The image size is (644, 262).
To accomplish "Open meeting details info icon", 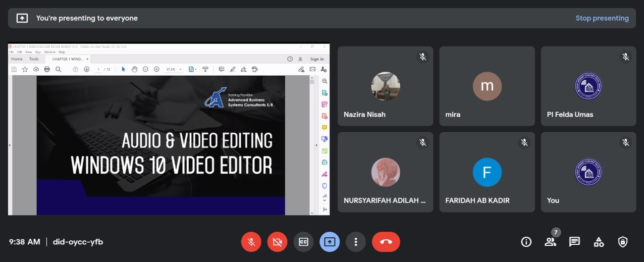I will (526, 242).
